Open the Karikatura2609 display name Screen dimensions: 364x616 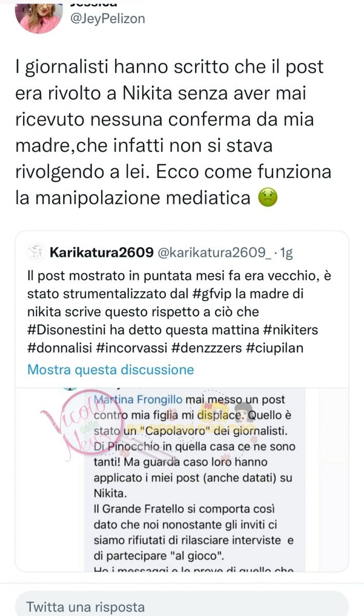(101, 253)
